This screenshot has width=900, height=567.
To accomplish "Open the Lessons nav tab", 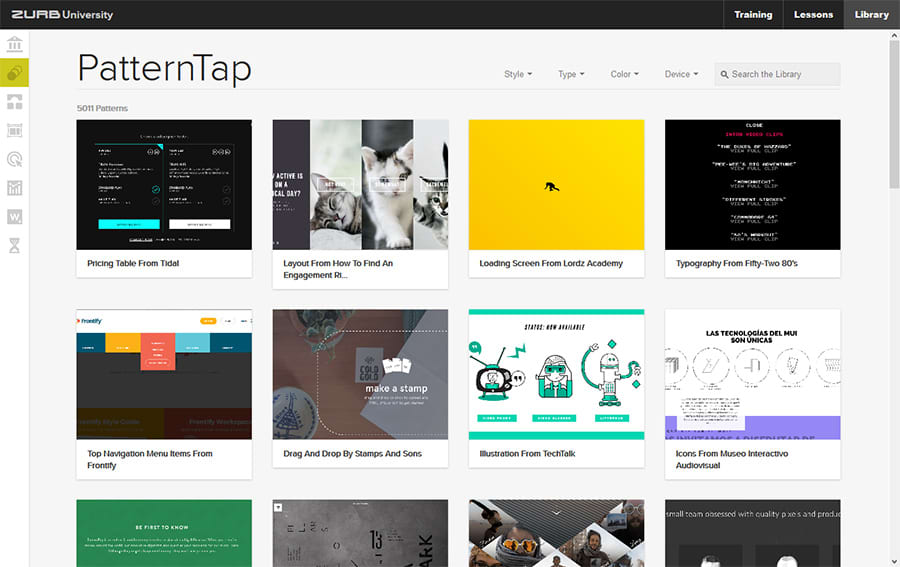I will (x=813, y=14).
